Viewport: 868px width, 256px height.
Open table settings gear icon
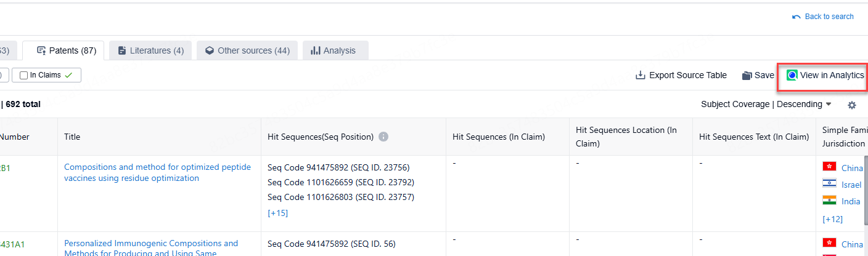pos(852,105)
